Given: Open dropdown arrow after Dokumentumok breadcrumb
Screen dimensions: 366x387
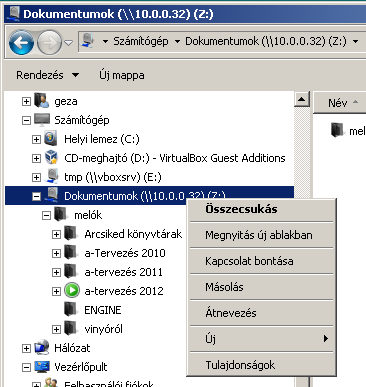Looking at the screenshot, I should (355, 42).
